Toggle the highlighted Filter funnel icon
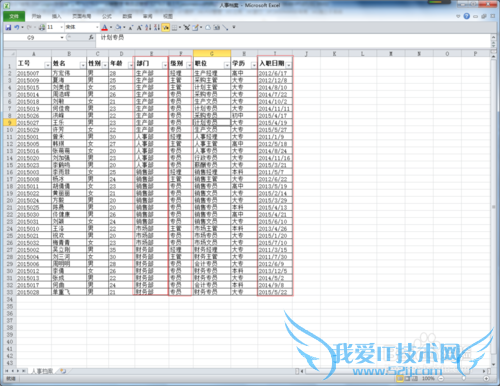This screenshot has height=386, width=500. tap(166, 27)
